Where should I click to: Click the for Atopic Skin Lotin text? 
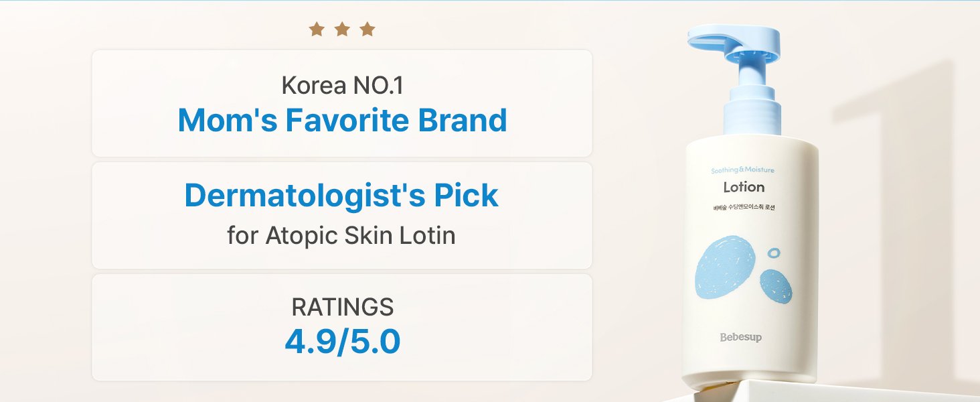pos(341,235)
